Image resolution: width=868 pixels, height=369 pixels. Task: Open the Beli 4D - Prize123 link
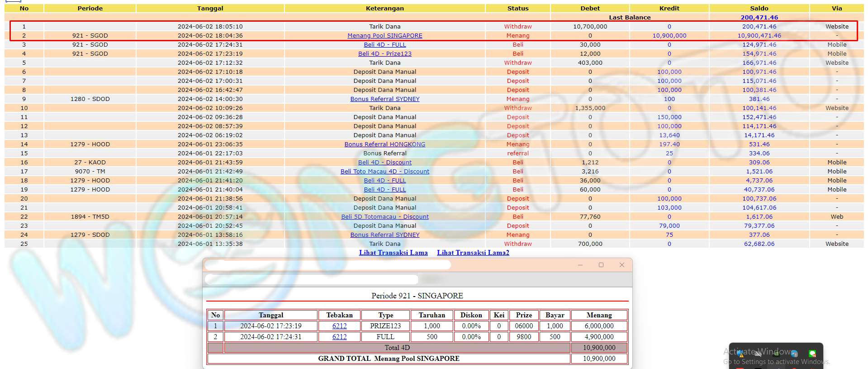click(384, 54)
